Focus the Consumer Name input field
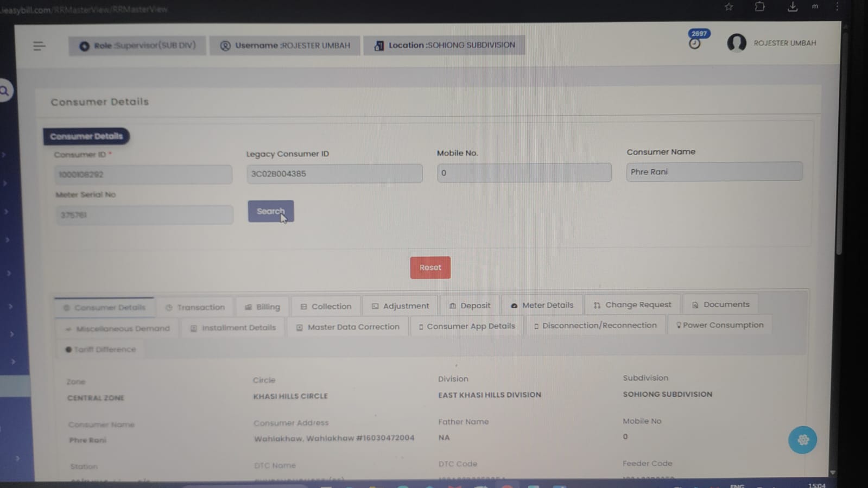The image size is (868, 488). tap(714, 172)
